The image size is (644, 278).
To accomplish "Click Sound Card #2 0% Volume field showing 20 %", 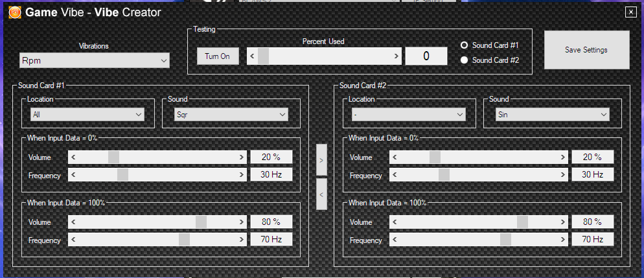I will (x=593, y=157).
